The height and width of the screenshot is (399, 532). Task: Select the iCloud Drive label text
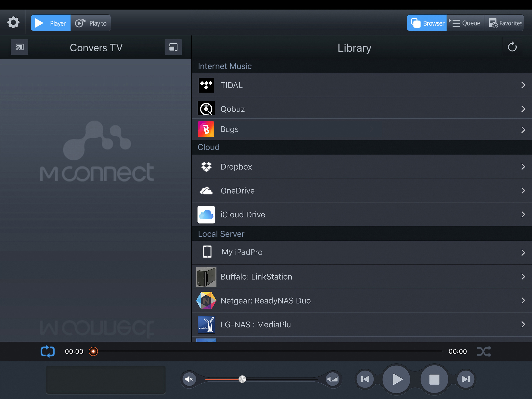pyautogui.click(x=243, y=215)
